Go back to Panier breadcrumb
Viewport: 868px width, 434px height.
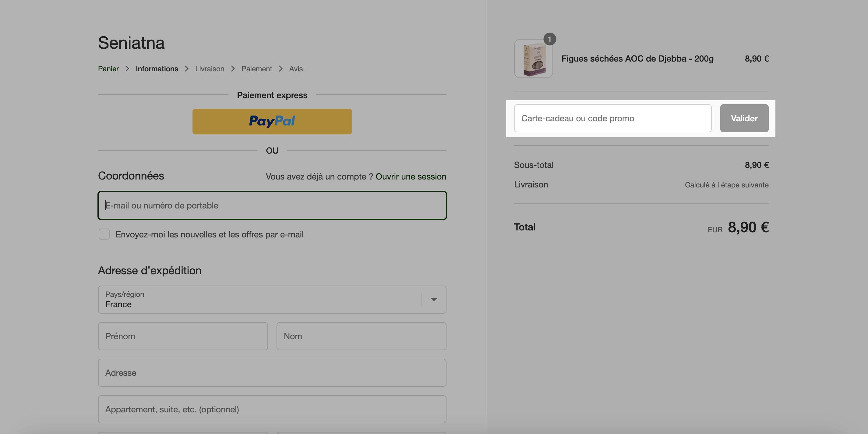(x=108, y=69)
